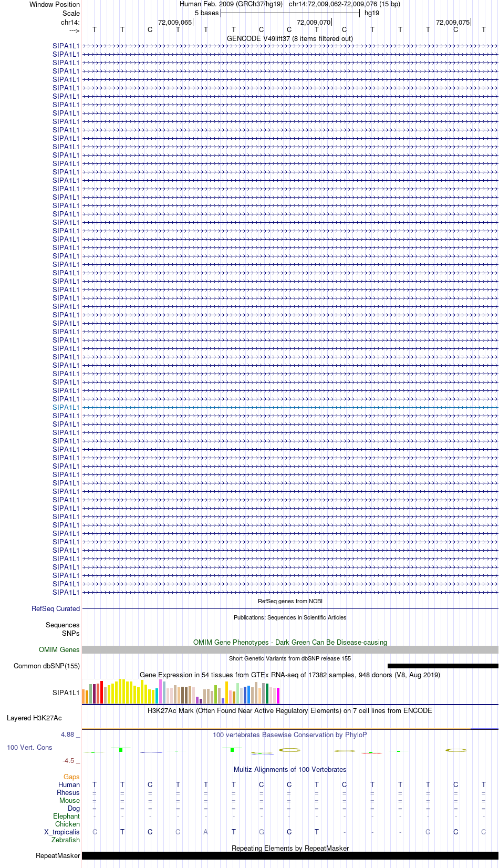The width and height of the screenshot is (499, 868).
Task: Open Multiz Alignments of 100 Vertebrates title
Action: (290, 769)
